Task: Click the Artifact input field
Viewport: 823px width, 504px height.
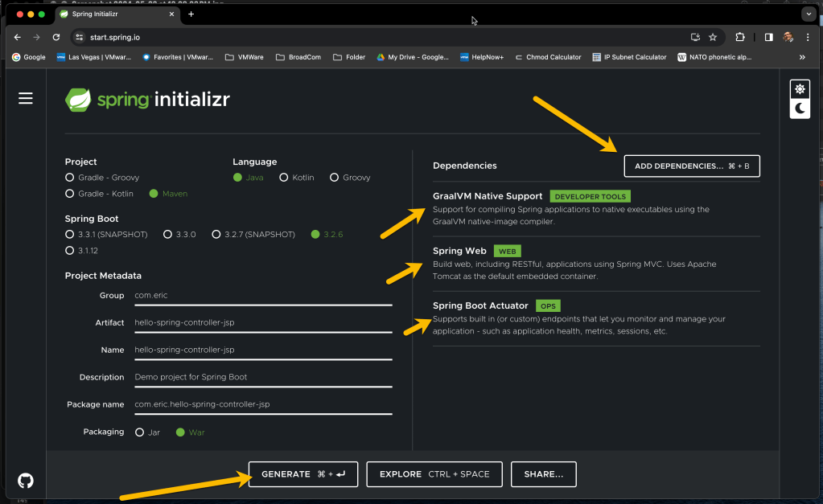Action: click(263, 323)
